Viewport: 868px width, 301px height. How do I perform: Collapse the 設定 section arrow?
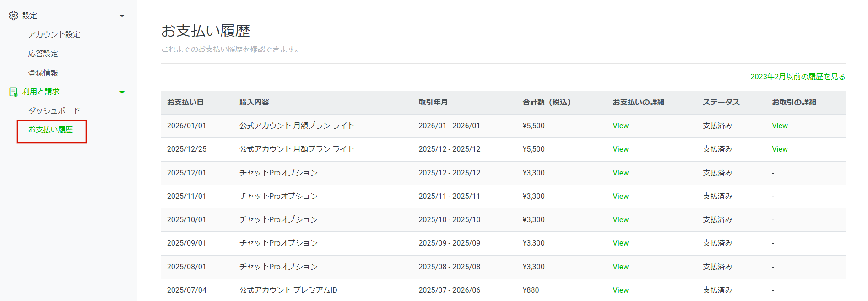(x=122, y=16)
